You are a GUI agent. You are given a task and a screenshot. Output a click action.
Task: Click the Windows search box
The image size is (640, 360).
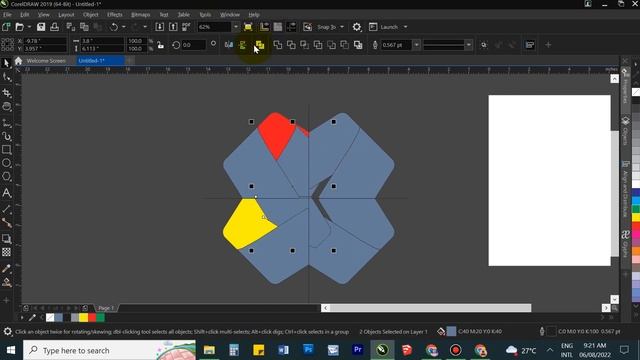[109, 350]
